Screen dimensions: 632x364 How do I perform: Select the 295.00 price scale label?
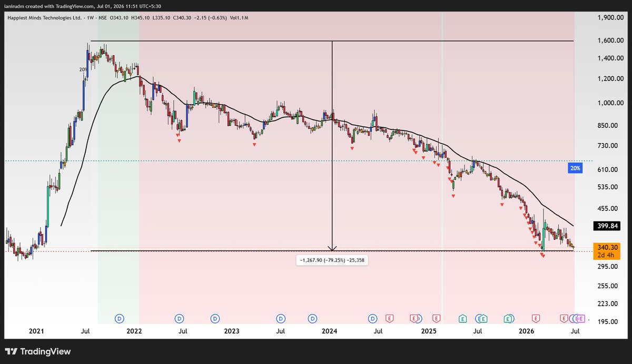(x=608, y=267)
